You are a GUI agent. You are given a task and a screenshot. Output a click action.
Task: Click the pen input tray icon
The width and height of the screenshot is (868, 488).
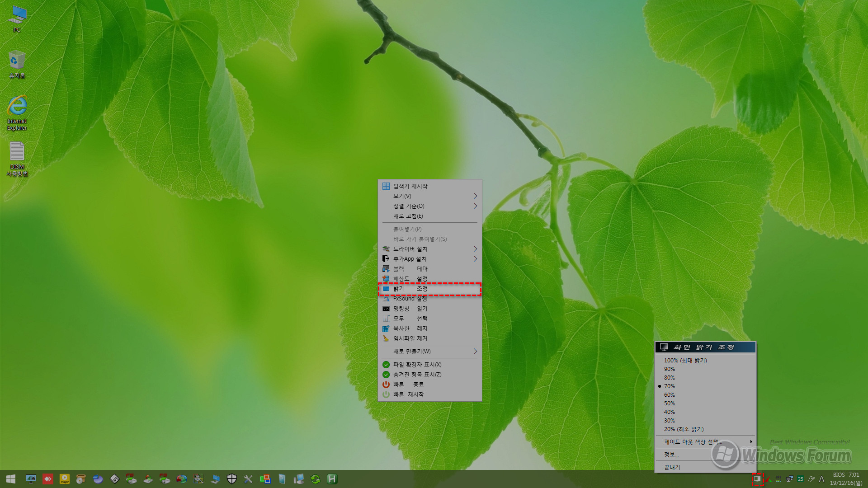coord(811,479)
